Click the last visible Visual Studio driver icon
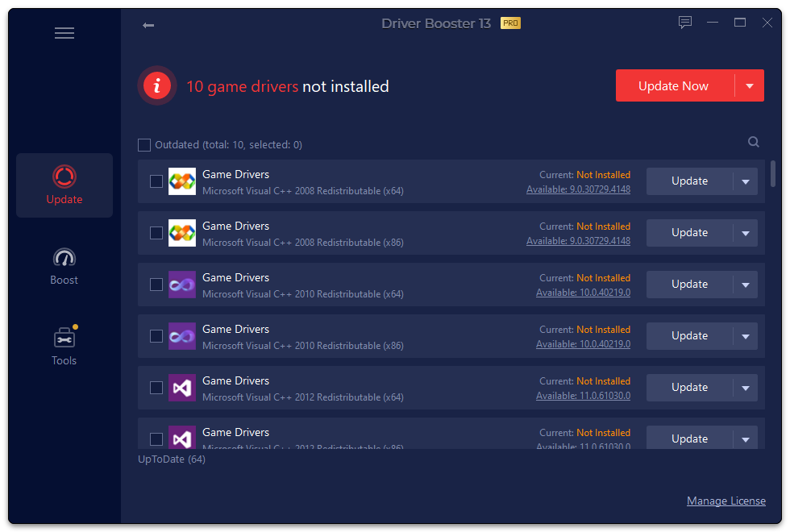 (182, 437)
